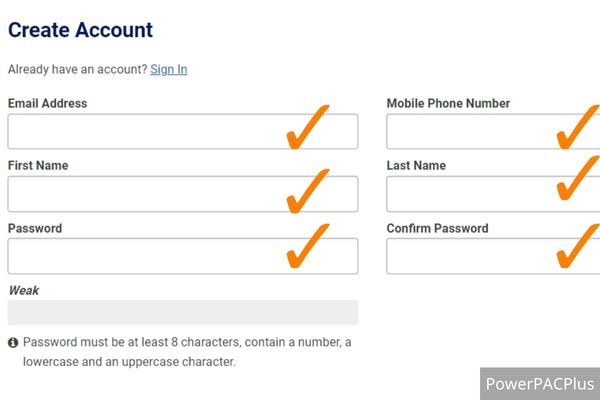Click the orange checkmark beside Last Name field
This screenshot has width=600, height=400.
(x=578, y=177)
